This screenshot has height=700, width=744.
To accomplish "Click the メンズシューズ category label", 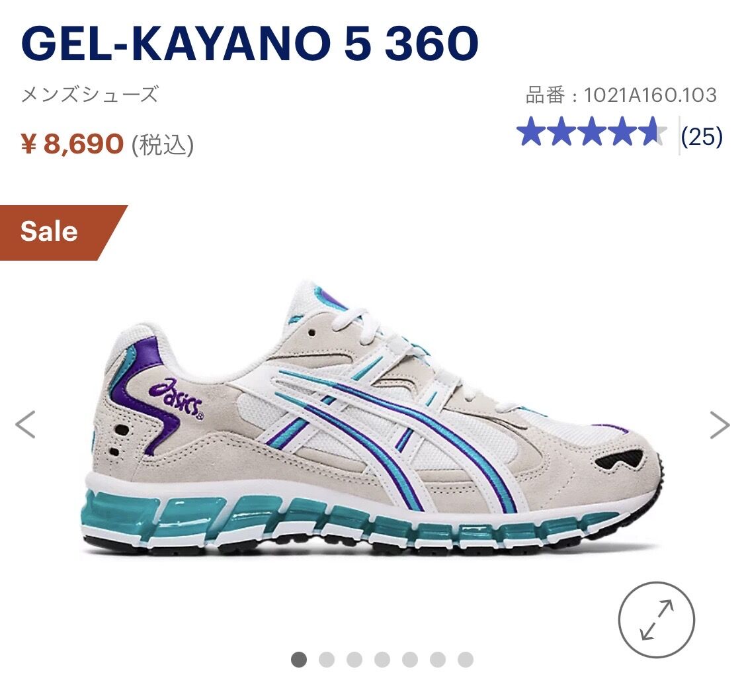I will click(x=90, y=95).
